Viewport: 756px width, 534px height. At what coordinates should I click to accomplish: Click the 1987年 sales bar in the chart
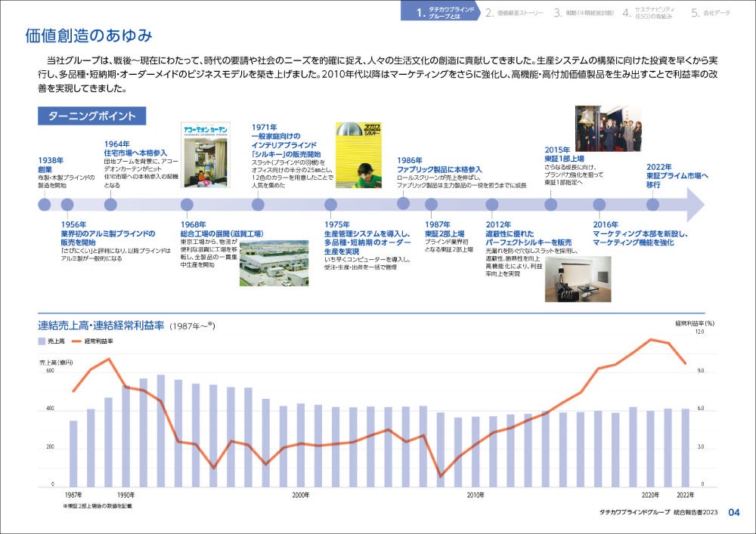[73, 454]
